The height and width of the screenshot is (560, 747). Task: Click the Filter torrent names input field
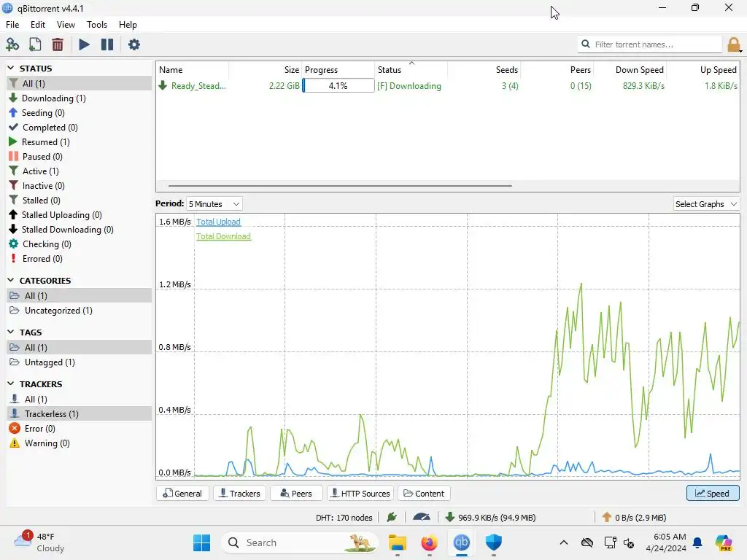[650, 44]
